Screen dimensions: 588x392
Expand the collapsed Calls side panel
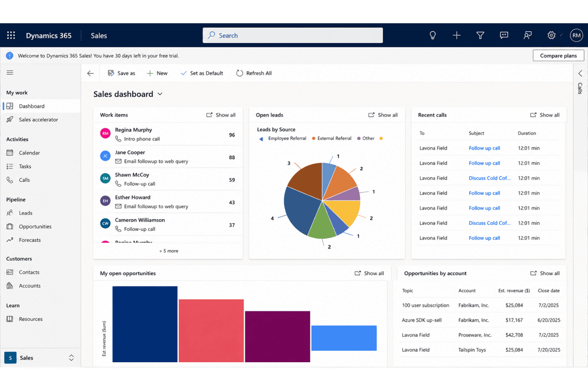click(580, 73)
